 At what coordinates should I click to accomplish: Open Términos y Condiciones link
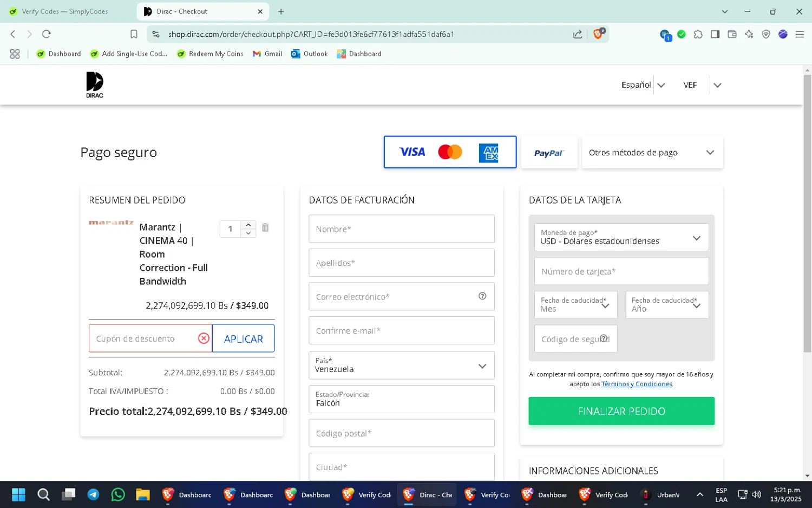(x=637, y=384)
